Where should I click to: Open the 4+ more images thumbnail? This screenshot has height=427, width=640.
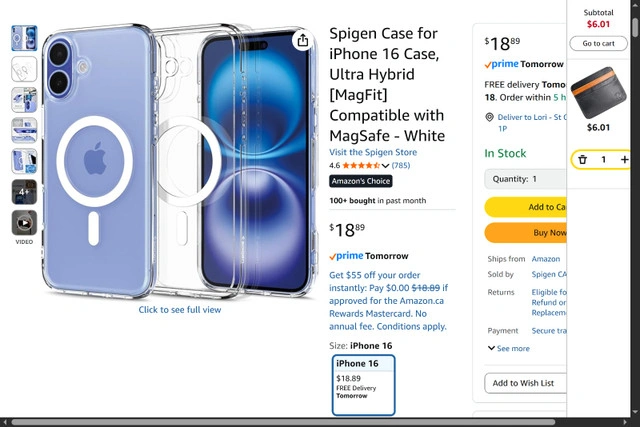[24, 192]
